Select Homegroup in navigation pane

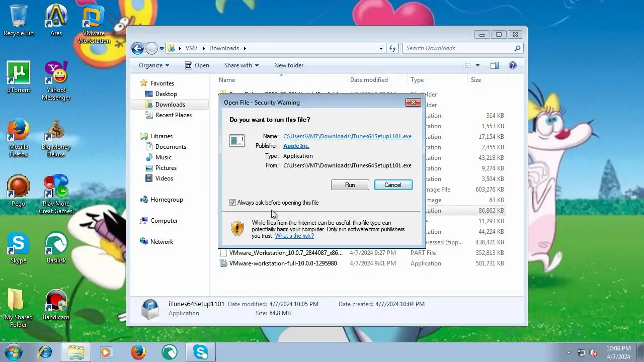click(167, 200)
